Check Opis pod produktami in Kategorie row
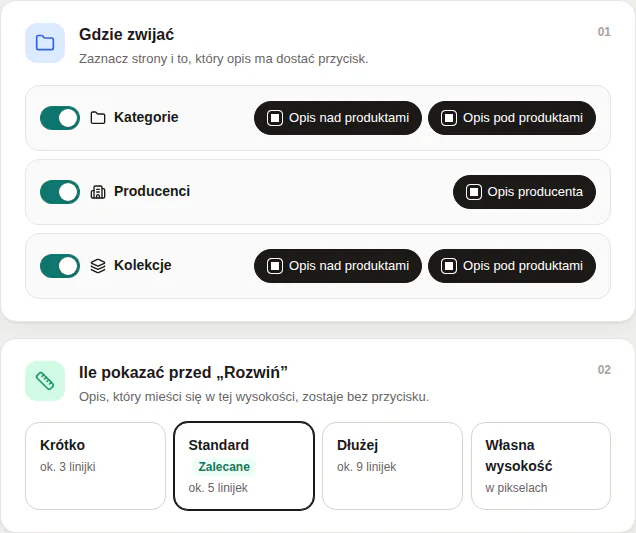The image size is (636, 533). [x=512, y=118]
